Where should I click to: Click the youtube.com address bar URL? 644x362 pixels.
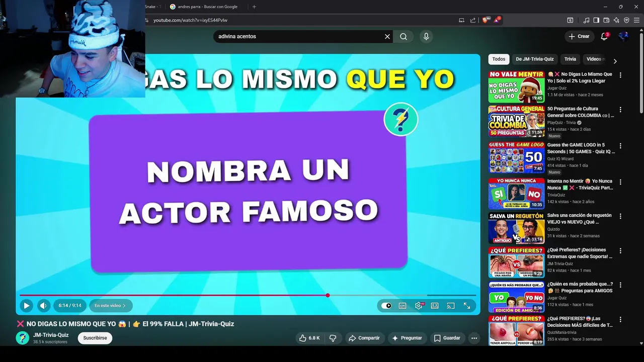(190, 20)
